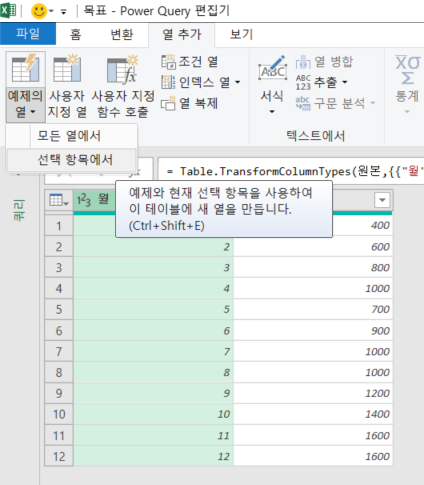Open the quick access toolbar customize arrow

[x=63, y=12]
